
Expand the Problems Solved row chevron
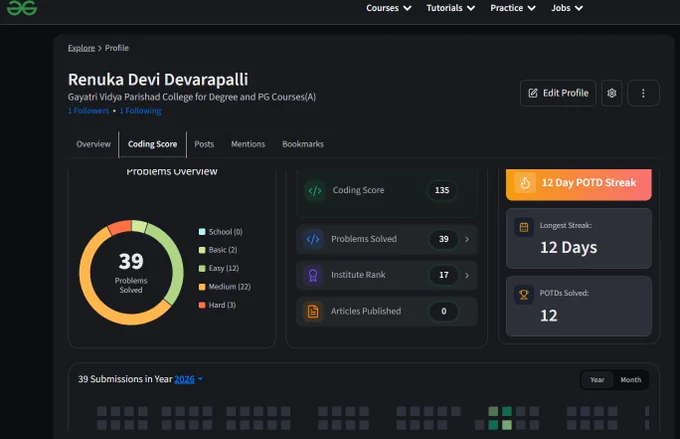pos(467,239)
